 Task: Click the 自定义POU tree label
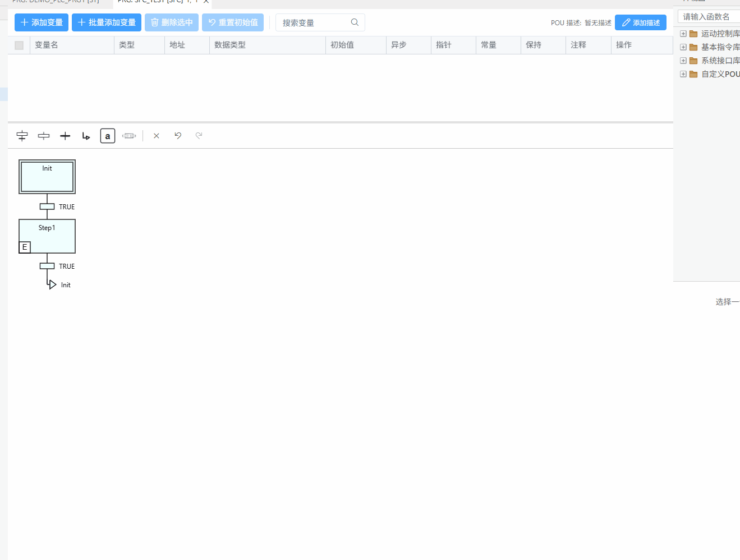click(x=720, y=74)
